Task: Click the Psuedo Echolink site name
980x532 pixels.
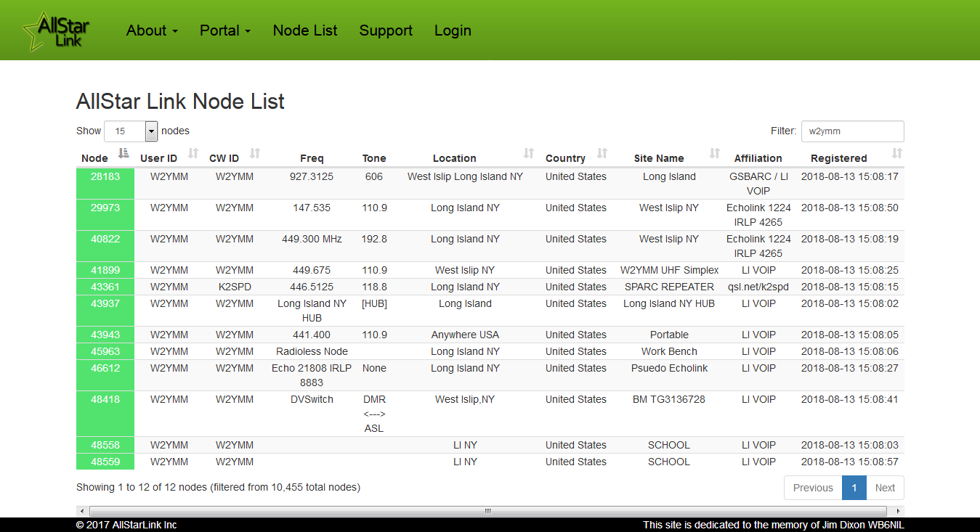Action: pos(669,368)
